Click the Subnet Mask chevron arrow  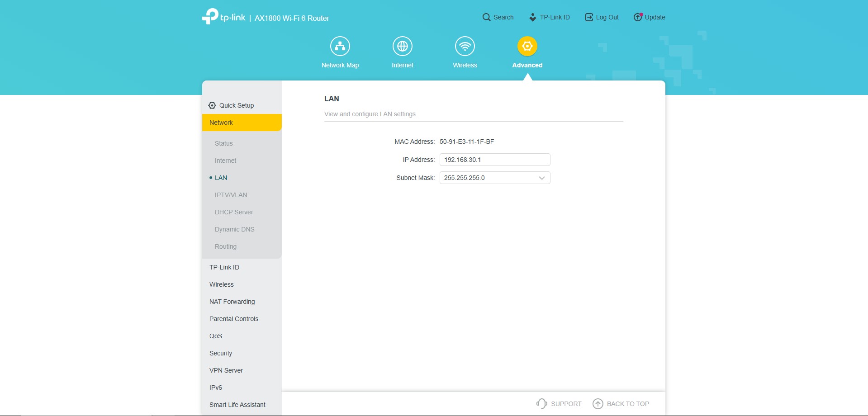click(542, 178)
